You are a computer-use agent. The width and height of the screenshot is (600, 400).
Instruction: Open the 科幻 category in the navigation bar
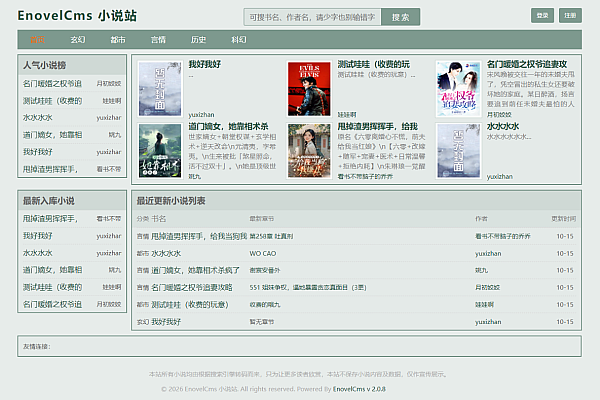pos(238,40)
